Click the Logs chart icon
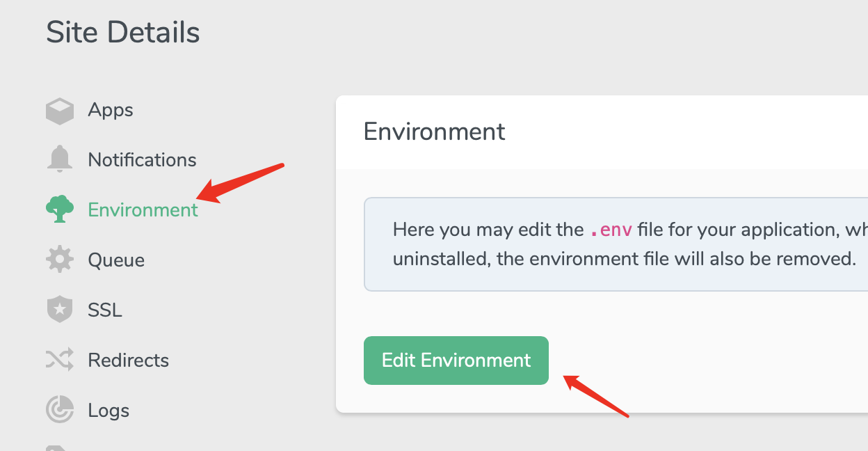868x451 pixels. coord(60,410)
